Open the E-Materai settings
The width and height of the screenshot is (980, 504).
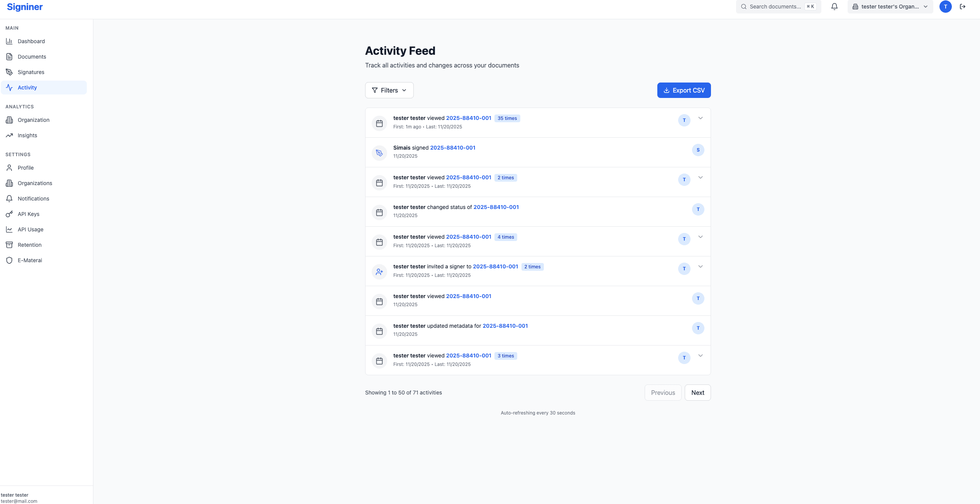coord(30,260)
